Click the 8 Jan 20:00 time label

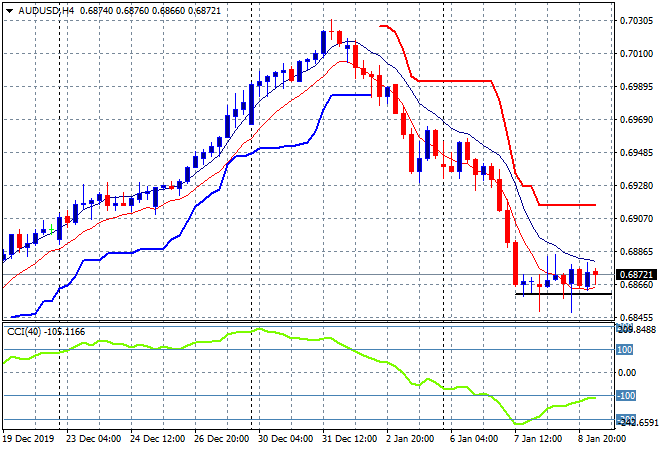click(602, 439)
